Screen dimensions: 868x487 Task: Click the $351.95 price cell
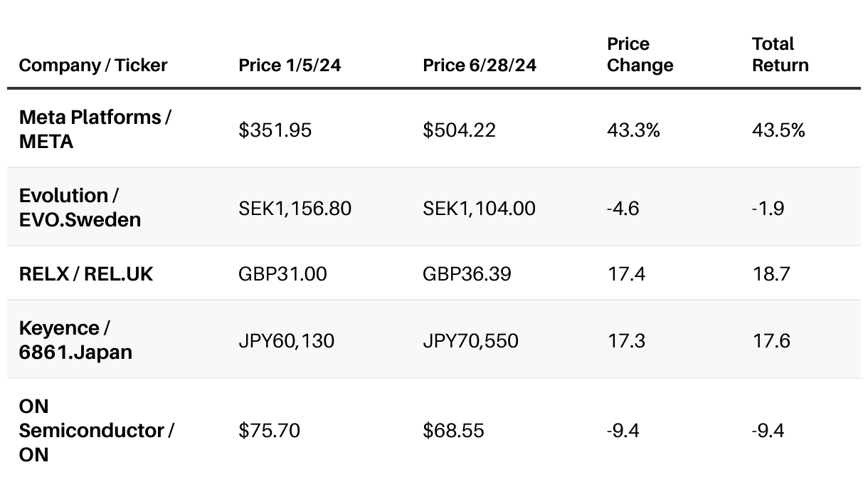click(275, 130)
